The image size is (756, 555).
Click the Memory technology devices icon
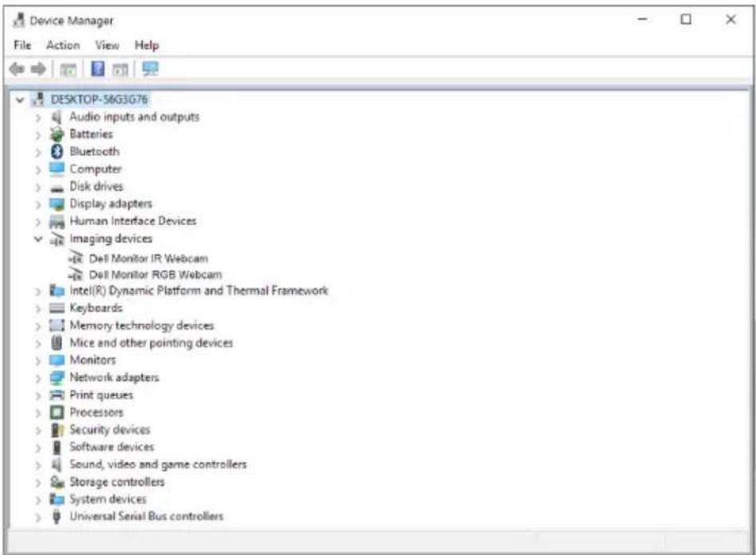pyautogui.click(x=57, y=325)
